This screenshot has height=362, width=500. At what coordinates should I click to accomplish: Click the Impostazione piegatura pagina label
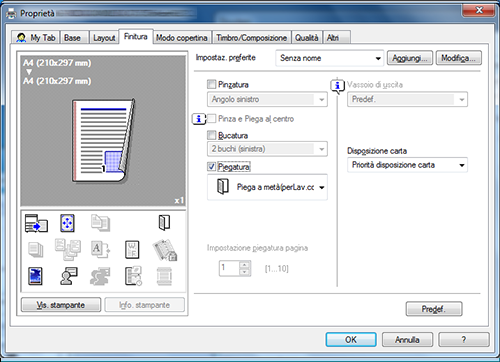(257, 248)
